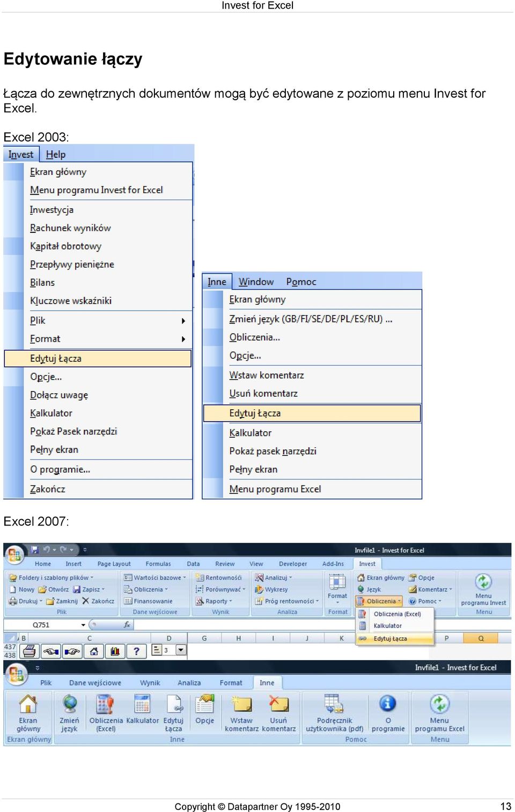Click the Zmień język globe icon
Screen dimensions: 515x812
pyautogui.click(x=69, y=704)
